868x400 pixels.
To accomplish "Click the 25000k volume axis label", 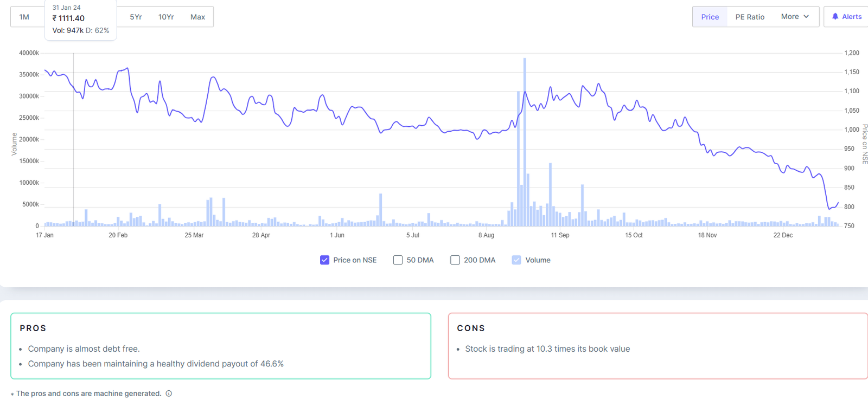I will [29, 118].
